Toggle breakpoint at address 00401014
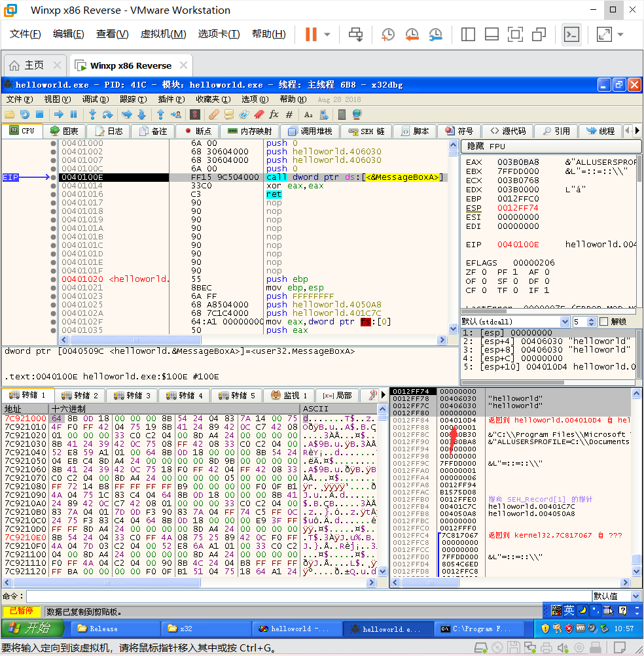644x656 pixels. click(53, 186)
